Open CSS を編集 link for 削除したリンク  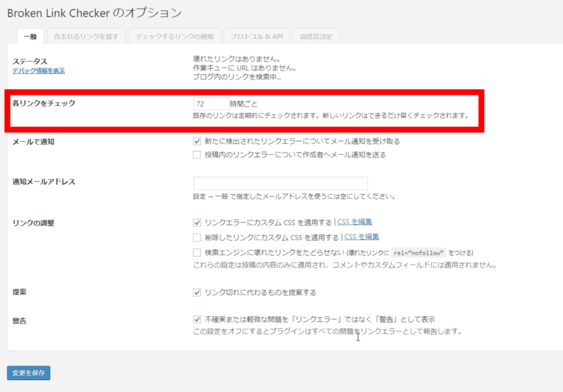(362, 237)
